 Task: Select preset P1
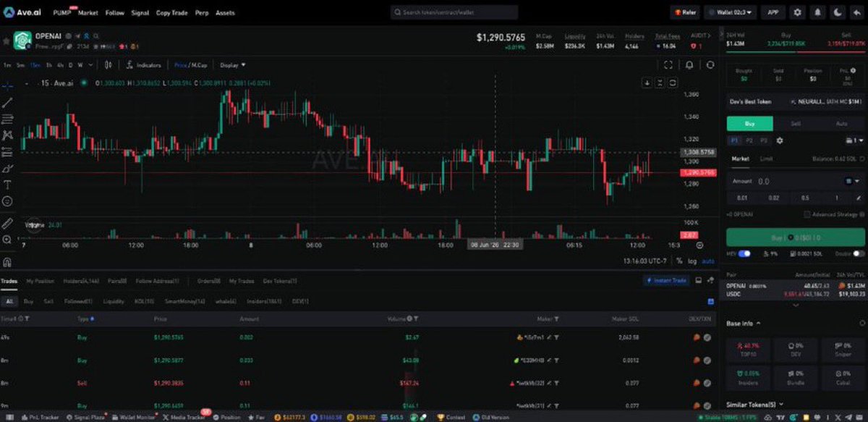735,140
